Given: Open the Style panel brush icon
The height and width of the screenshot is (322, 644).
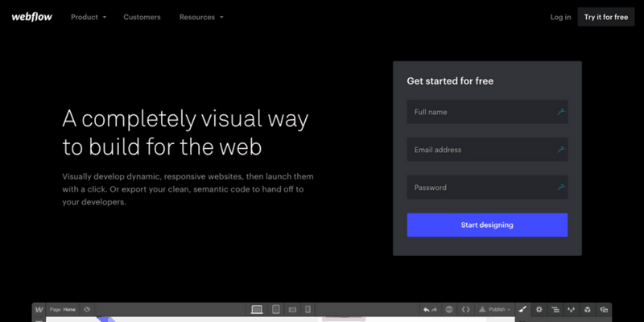Looking at the screenshot, I should click(x=522, y=309).
